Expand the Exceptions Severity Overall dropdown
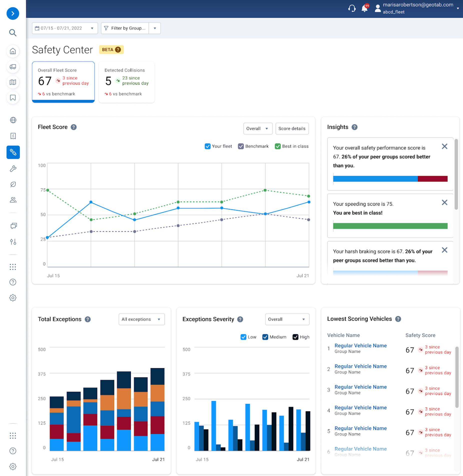Screen dimensions: 463x476 coord(287,319)
